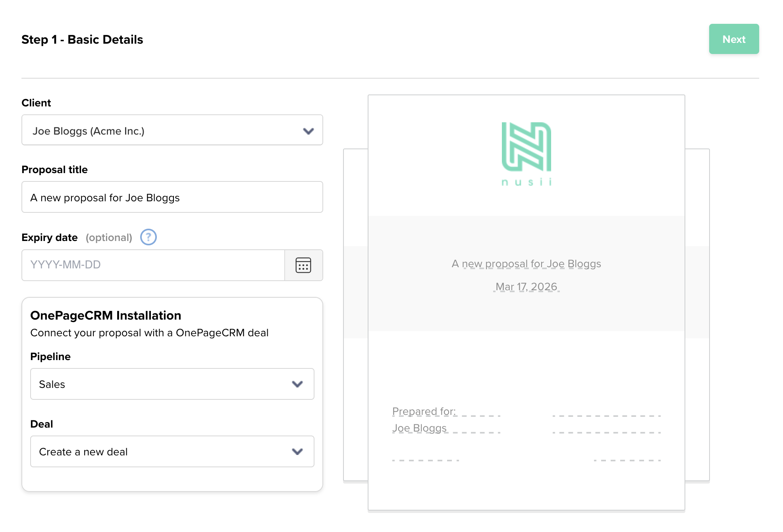
Task: Click the YYYY-MM-DD expiry date field
Action: [x=153, y=264]
